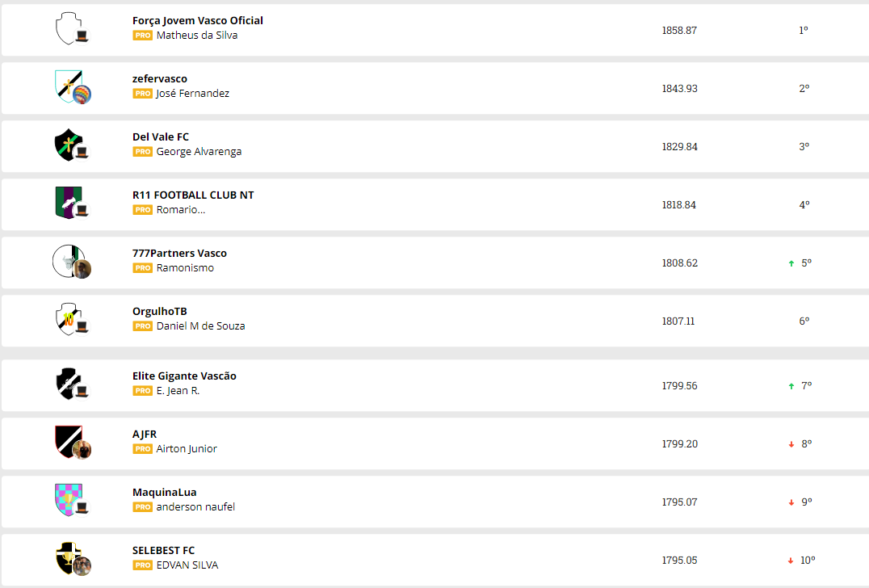Click zefervasco team crest icon

click(66, 85)
